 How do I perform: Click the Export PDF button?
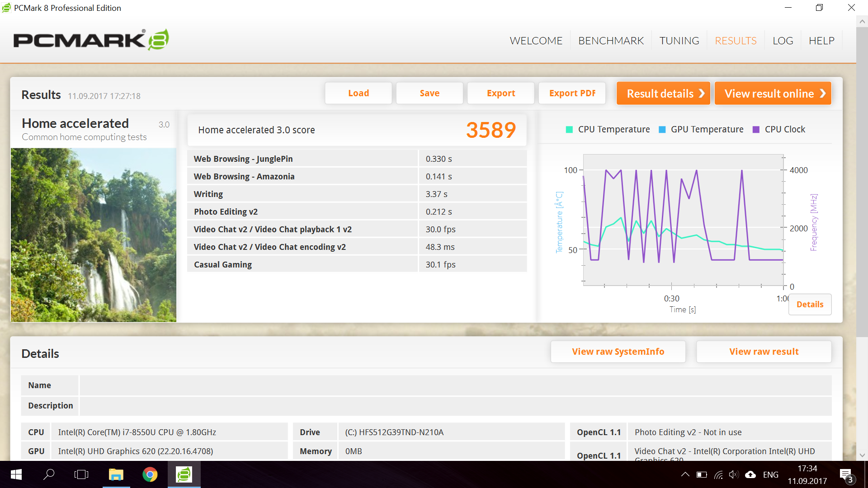(x=572, y=94)
